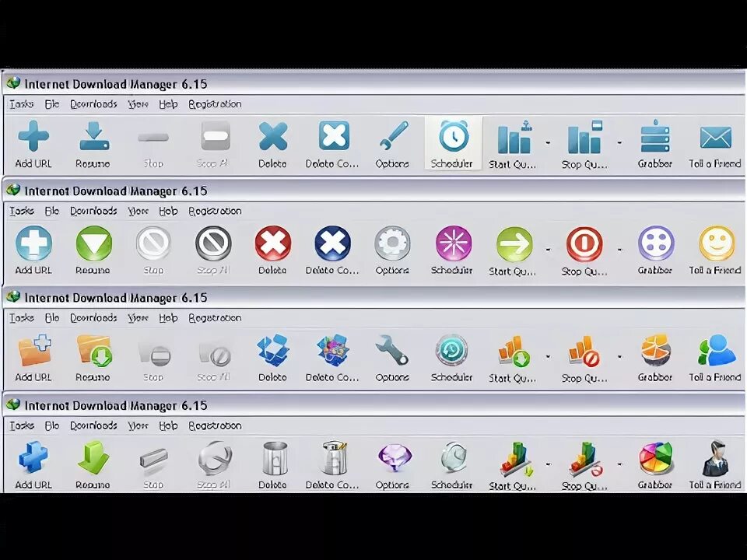The height and width of the screenshot is (560, 747).
Task: Open the Tasks menu in the first window
Action: point(22,103)
